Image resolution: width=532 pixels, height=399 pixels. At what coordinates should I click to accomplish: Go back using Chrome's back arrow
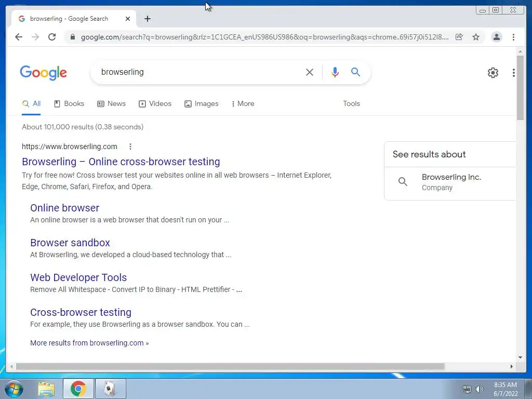coord(19,37)
